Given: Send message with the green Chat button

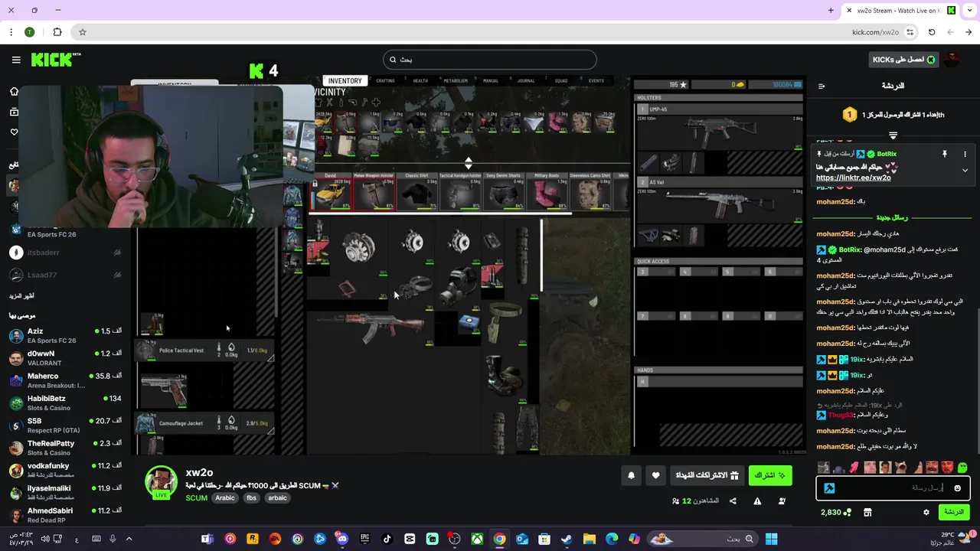Looking at the screenshot, I should (954, 512).
